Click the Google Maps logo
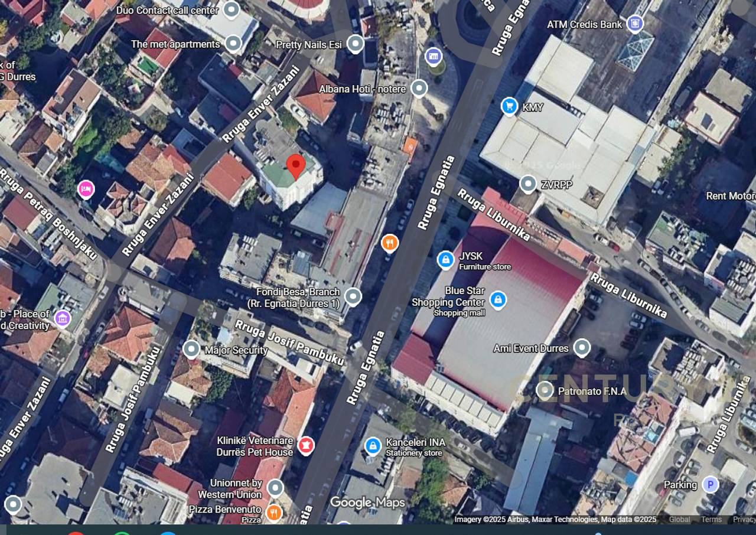The image size is (756, 535). tap(367, 503)
